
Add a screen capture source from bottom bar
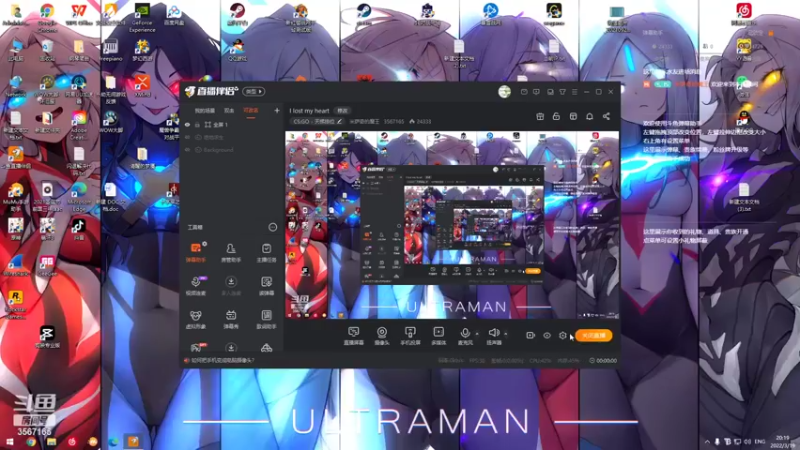click(354, 336)
